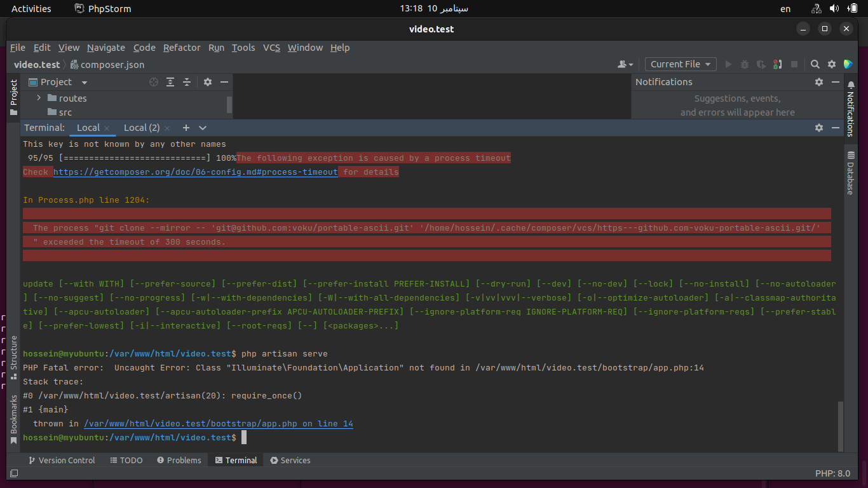
Task: Open the getcomposer.org process-timeout link
Action: pyautogui.click(x=195, y=172)
